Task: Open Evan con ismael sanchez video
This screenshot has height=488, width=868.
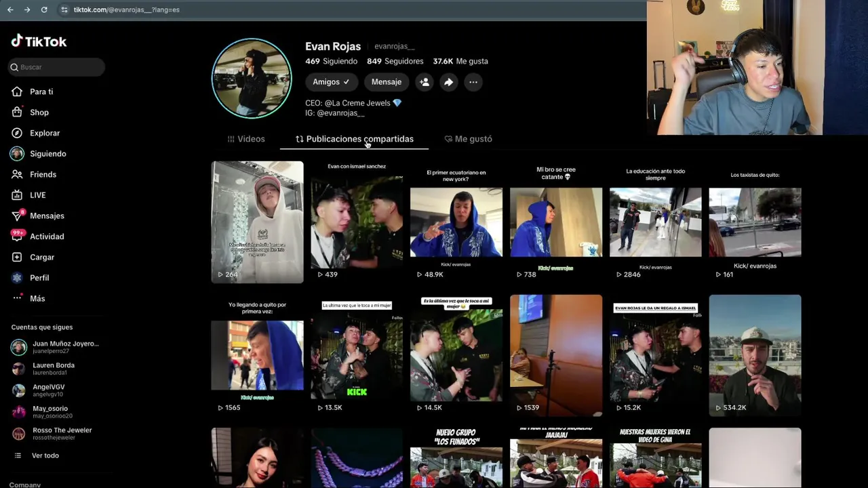Action: coord(357,222)
